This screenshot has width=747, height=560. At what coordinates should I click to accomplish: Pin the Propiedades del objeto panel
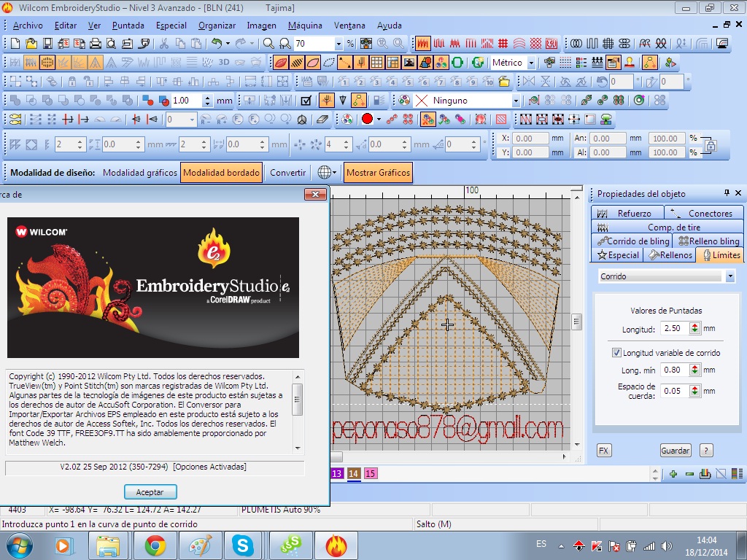(727, 192)
